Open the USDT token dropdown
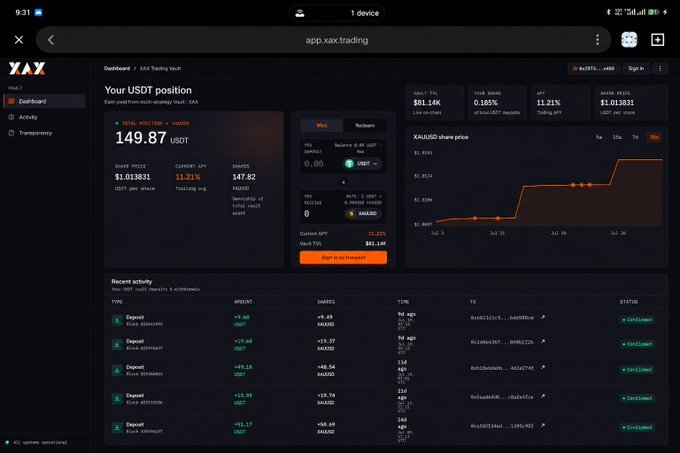 (x=363, y=163)
